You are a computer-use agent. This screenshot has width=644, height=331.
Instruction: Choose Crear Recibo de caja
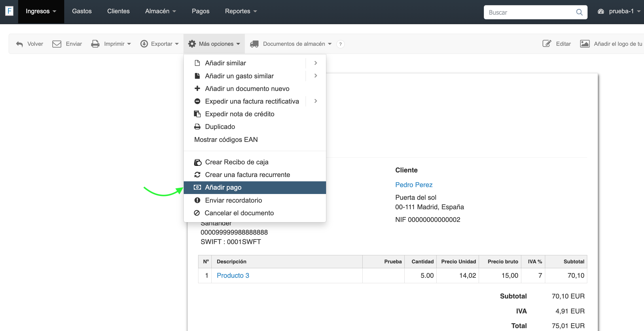[x=236, y=162]
